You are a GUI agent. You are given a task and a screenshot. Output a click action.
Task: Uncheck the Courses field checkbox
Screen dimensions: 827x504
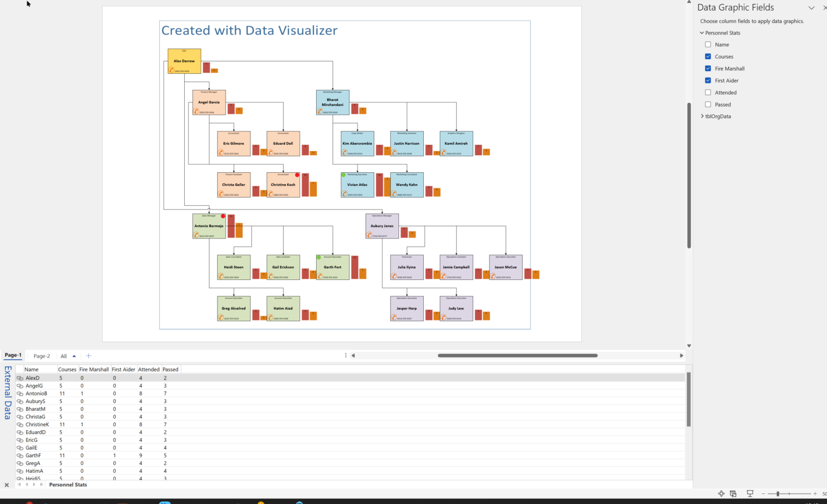(708, 57)
